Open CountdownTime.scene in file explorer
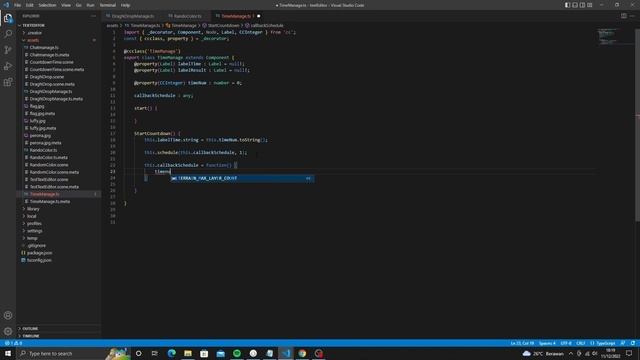This screenshot has height=360, width=640. [x=59, y=62]
